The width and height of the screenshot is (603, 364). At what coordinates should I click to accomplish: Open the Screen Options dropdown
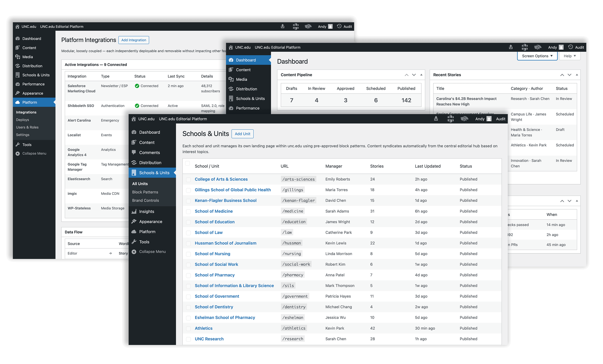(537, 56)
